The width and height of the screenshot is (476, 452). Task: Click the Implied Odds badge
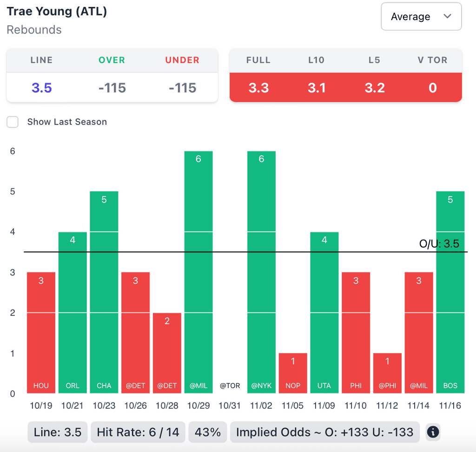pos(325,432)
